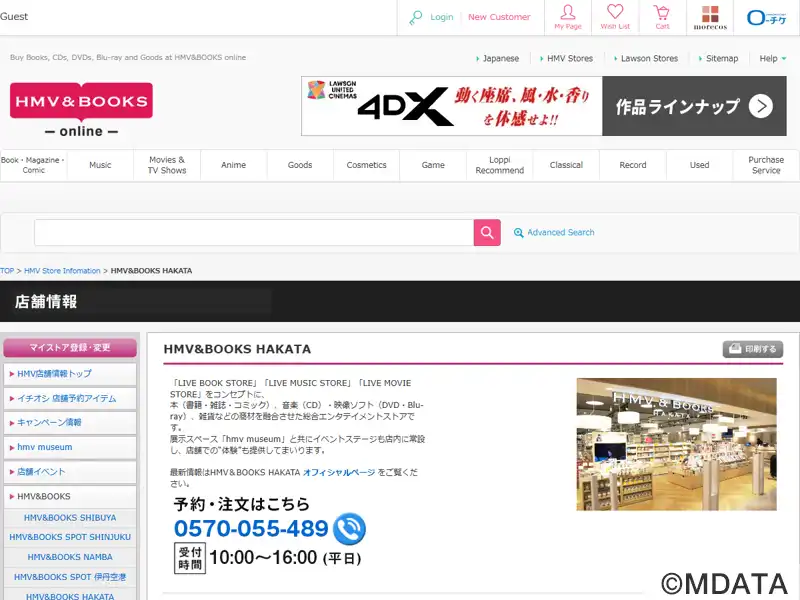800x600 pixels.
Task: Click New Customer link
Action: 499,17
